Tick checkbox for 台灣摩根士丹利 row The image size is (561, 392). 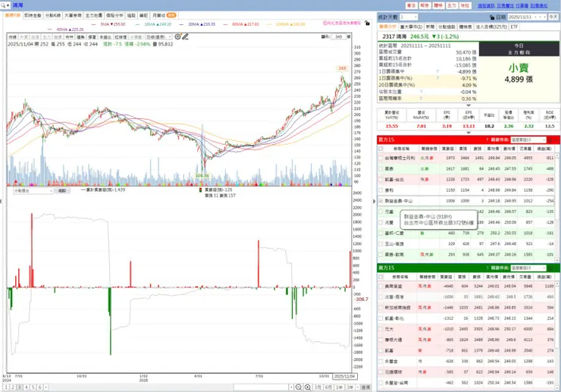click(381, 158)
